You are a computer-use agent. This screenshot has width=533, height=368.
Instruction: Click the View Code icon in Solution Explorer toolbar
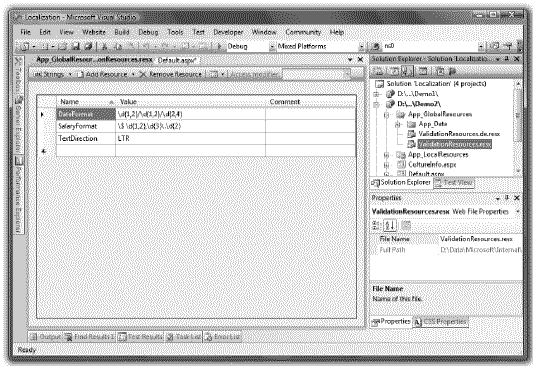(423, 71)
